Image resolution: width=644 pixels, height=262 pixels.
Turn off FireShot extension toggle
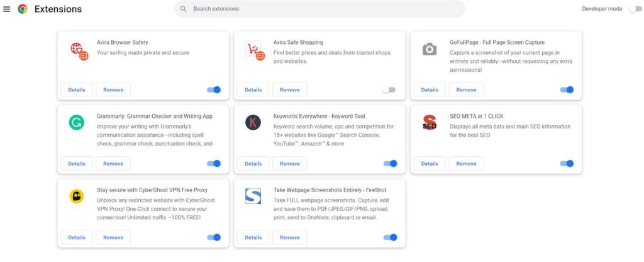point(391,237)
